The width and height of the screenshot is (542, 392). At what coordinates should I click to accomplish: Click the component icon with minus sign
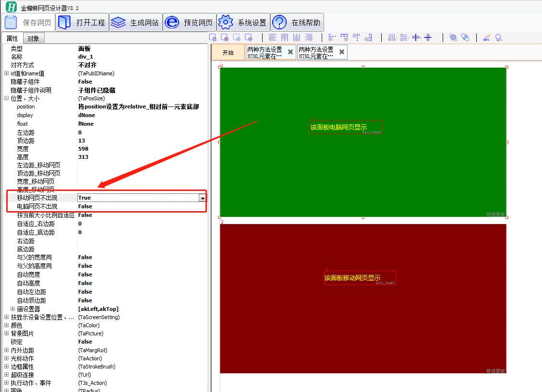(x=249, y=37)
